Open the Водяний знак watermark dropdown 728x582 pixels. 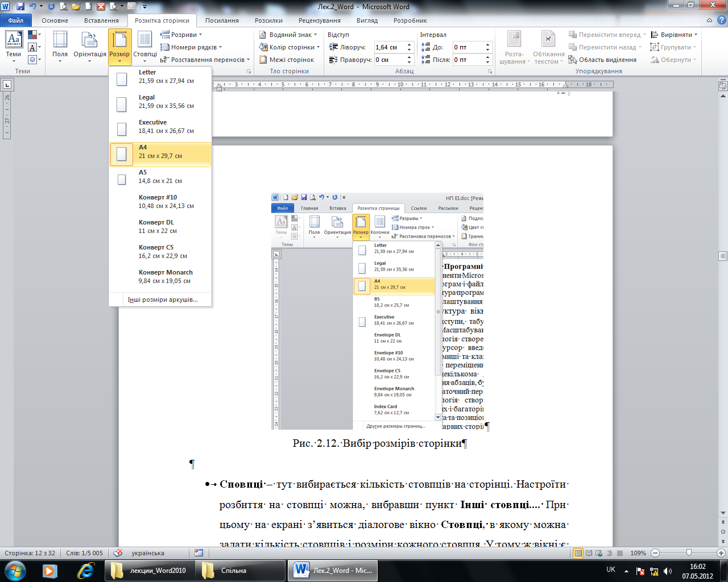(288, 35)
